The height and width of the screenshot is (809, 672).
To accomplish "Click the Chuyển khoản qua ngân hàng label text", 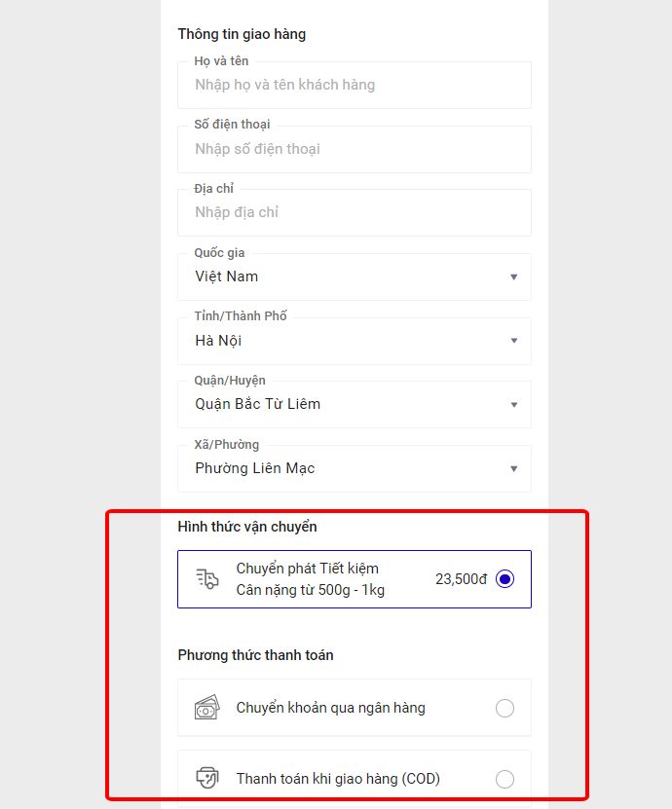I will (330, 708).
